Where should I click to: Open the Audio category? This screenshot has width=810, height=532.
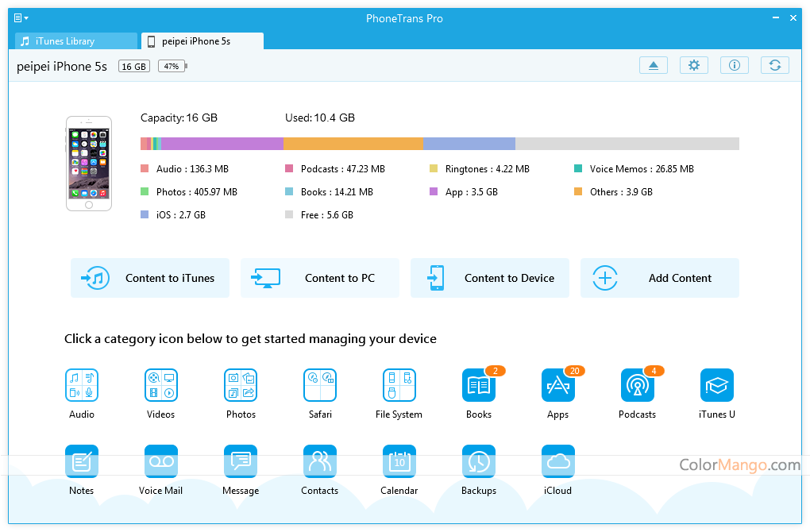tap(82, 385)
